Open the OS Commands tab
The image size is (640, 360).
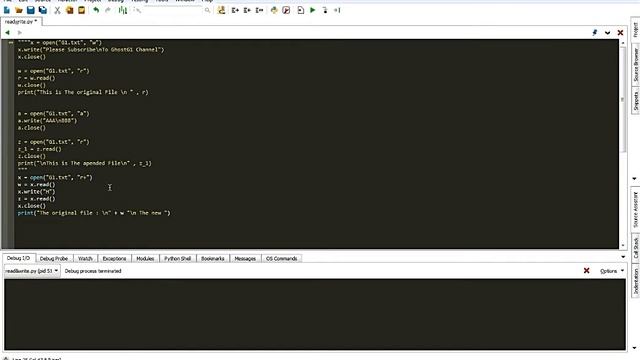tap(282, 259)
